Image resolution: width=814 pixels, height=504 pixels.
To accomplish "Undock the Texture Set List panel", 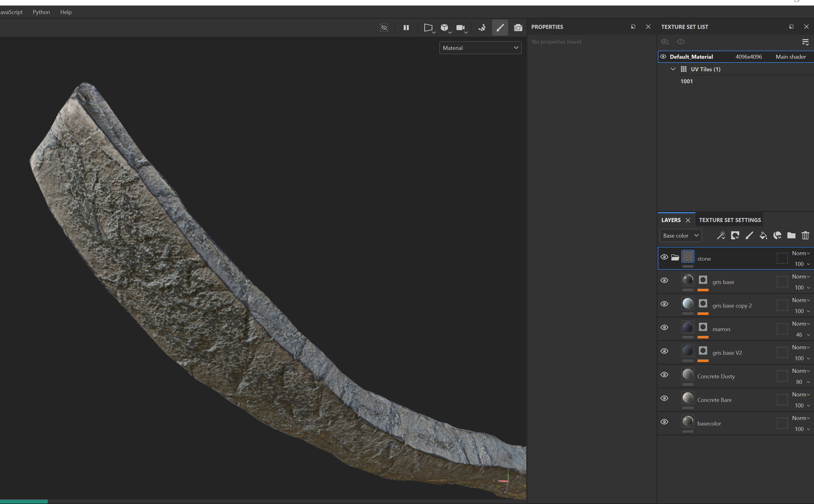I will tap(791, 27).
